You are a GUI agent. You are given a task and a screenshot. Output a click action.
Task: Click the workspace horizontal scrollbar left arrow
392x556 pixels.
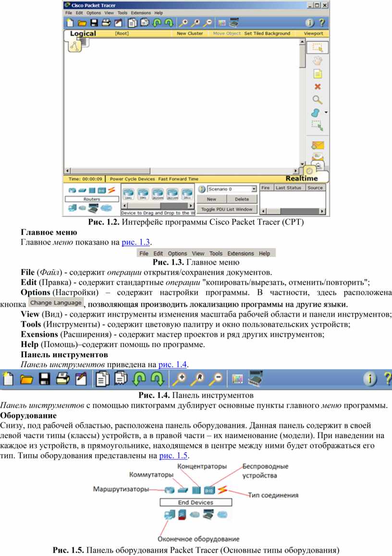[x=67, y=171]
